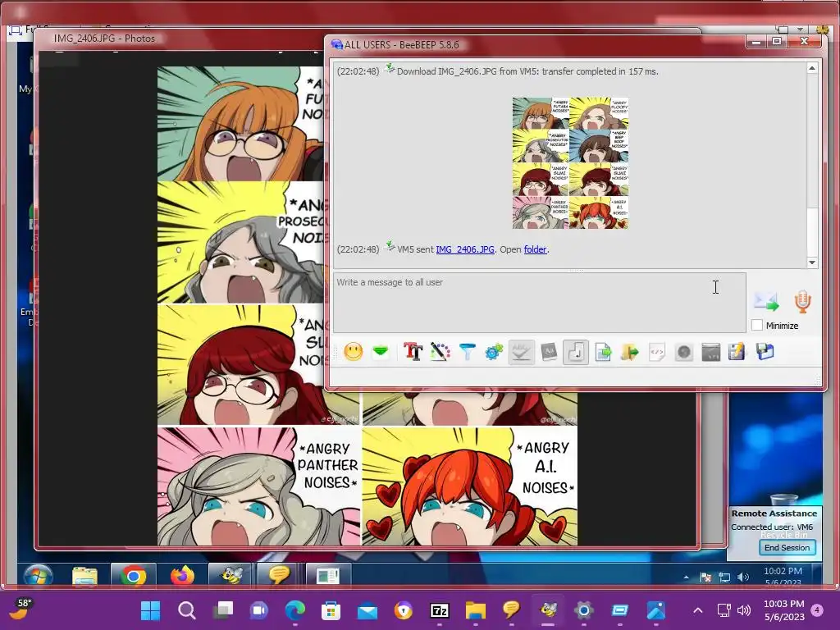This screenshot has height=630, width=840.
Task: Click the blue floppy disks save icon
Action: 765,352
